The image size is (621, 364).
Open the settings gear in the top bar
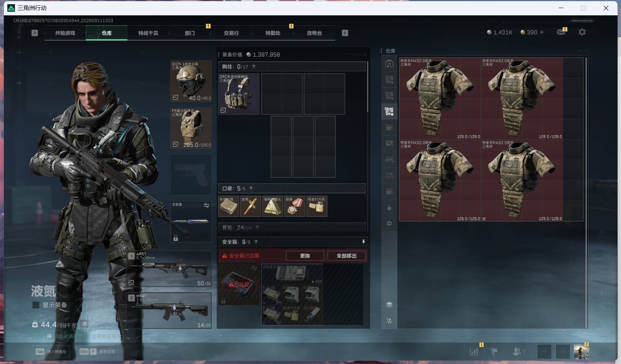[x=582, y=32]
